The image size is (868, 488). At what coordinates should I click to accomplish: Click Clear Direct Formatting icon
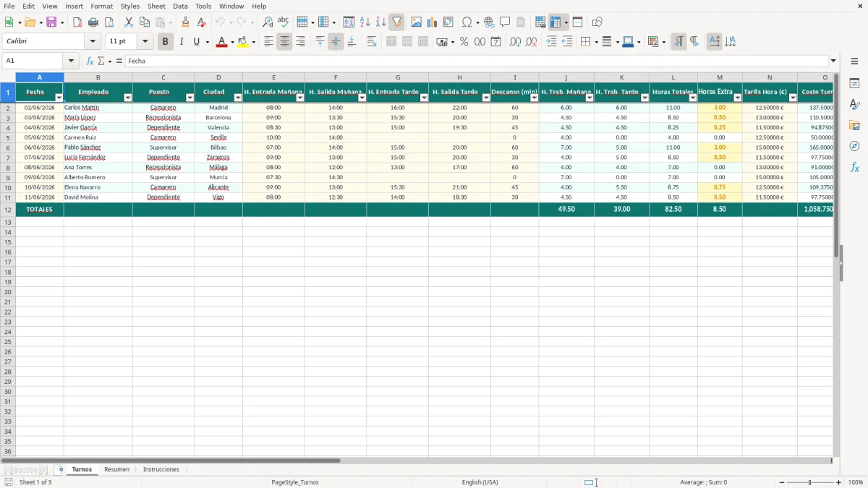click(201, 22)
